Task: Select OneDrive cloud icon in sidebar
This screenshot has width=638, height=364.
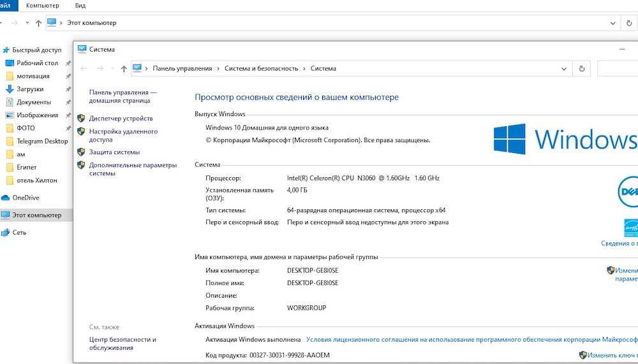Action: 6,198
